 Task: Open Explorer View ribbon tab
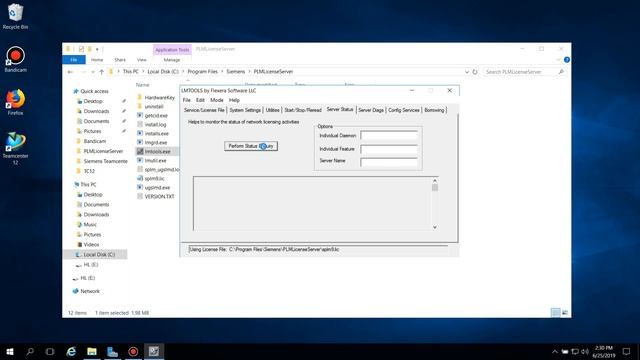142,60
